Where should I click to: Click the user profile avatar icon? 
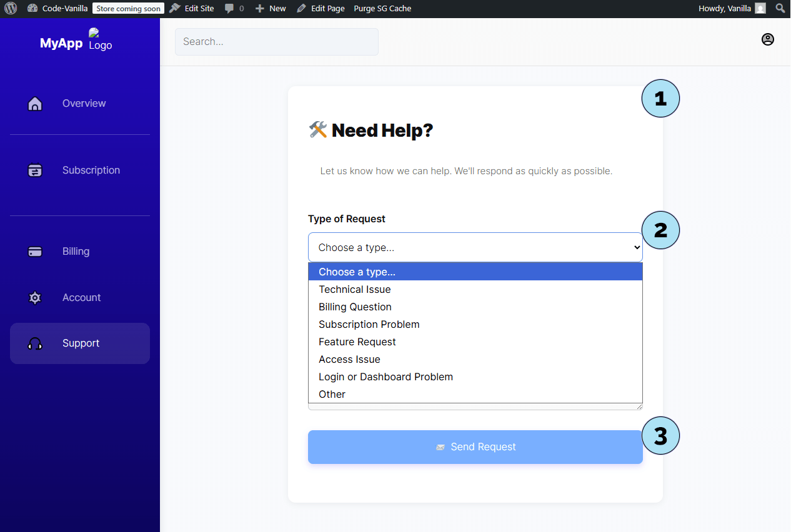tap(767, 39)
